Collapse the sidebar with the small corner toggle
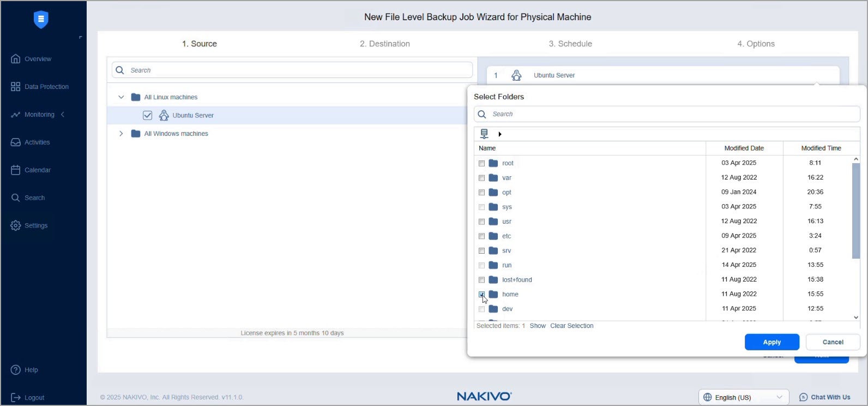868x406 pixels. point(81,38)
